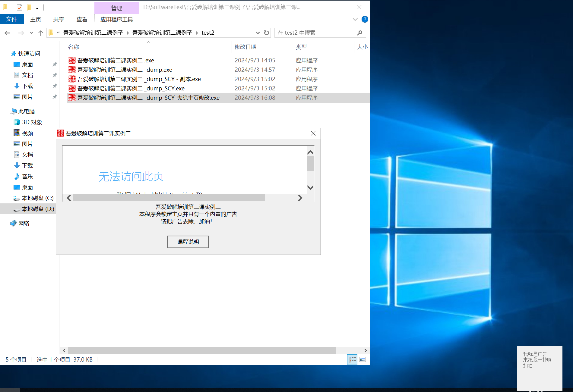Screen dimensions: 573x392
Task: Select the 管理 contextual tab
Action: point(117,8)
